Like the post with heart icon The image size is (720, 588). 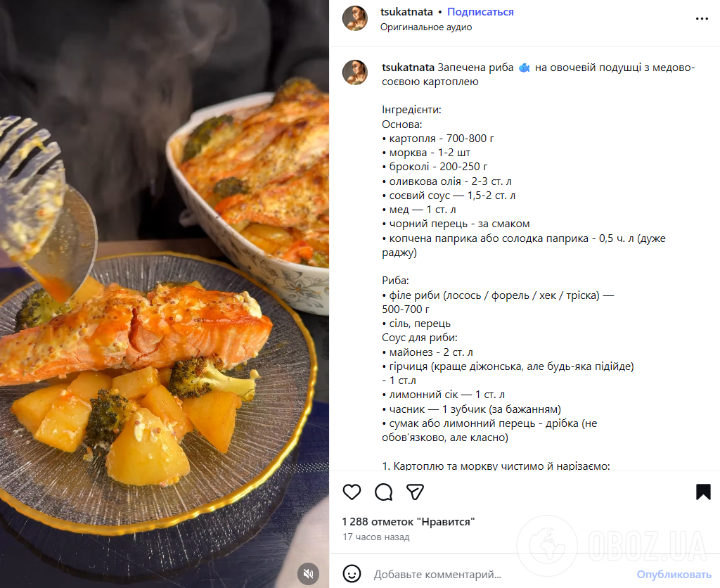(352, 492)
